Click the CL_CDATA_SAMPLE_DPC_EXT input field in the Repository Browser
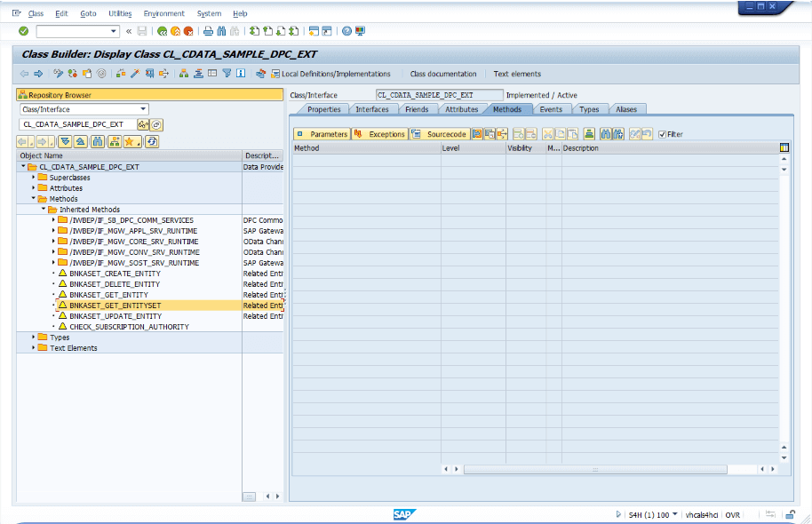Image resolution: width=812 pixels, height=524 pixels. (77, 124)
